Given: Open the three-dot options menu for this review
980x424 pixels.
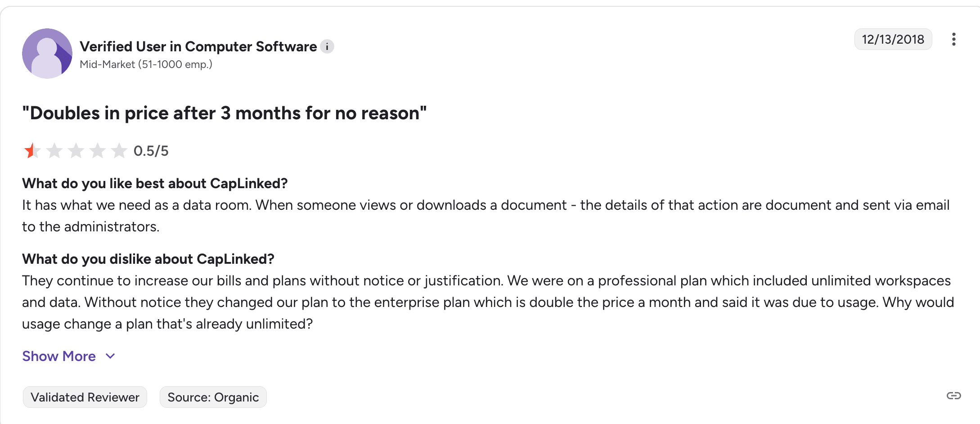Looking at the screenshot, I should click(954, 40).
